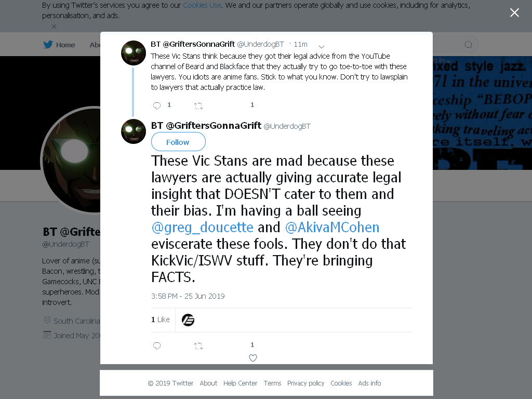This screenshot has height=399, width=532.
Task: Open the Cookies Use link
Action: click(202, 5)
